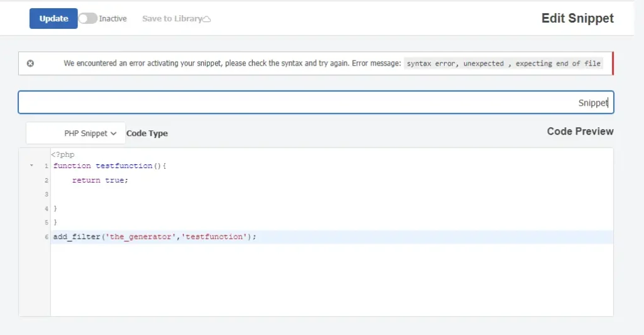Click the add_filter code line

[155, 237]
